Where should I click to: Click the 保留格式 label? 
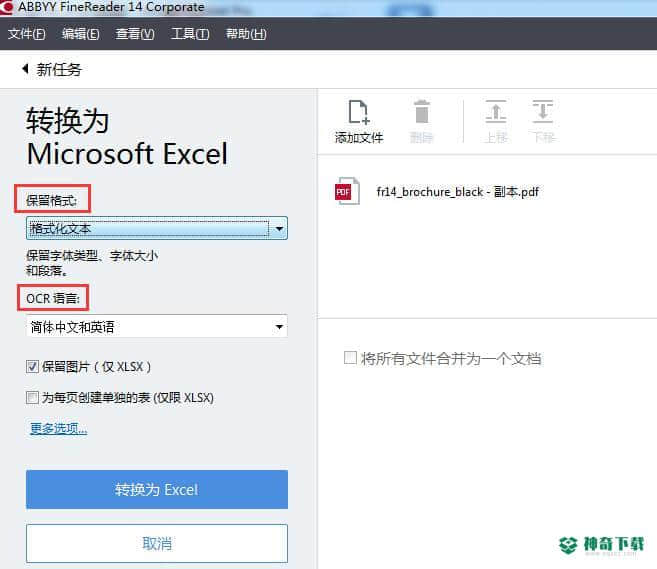(52, 200)
